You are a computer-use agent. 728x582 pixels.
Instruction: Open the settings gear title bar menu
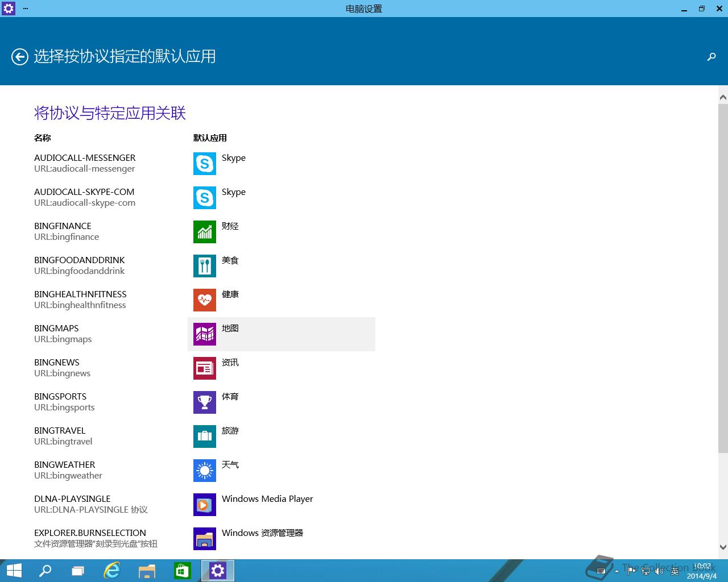8,9
